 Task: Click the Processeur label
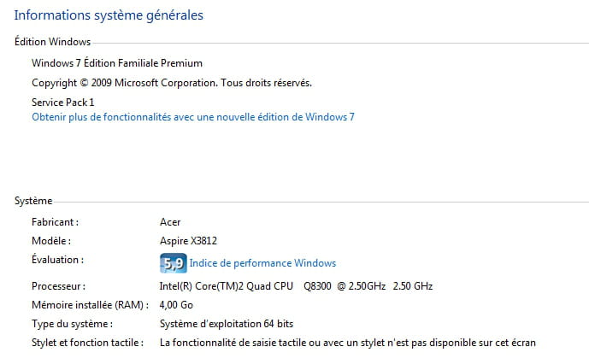pos(58,286)
